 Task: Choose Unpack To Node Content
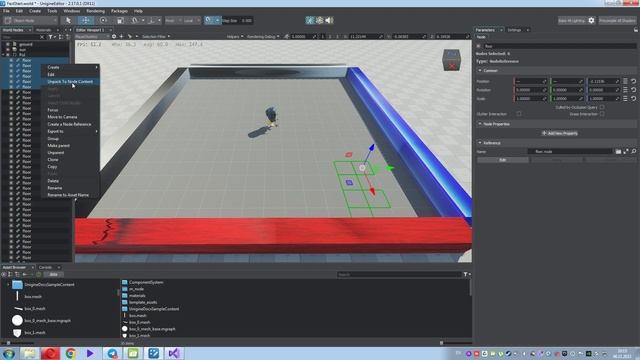(70, 82)
